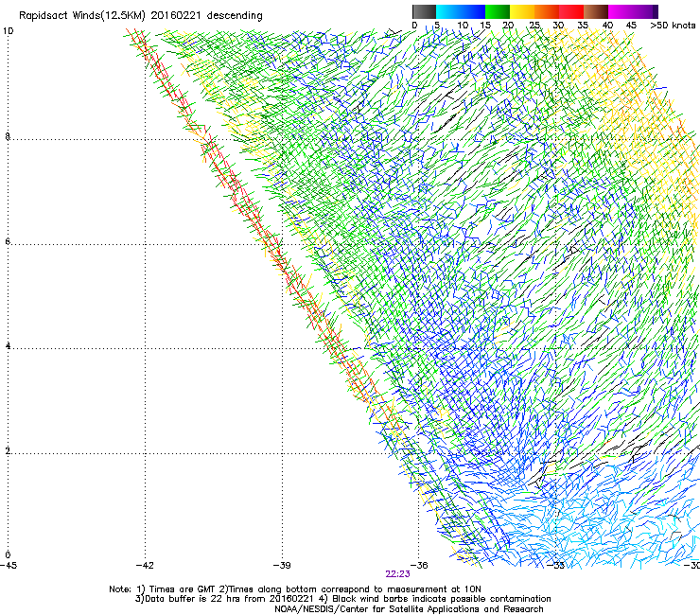Click the '>50 knots' legend label

pos(673,26)
